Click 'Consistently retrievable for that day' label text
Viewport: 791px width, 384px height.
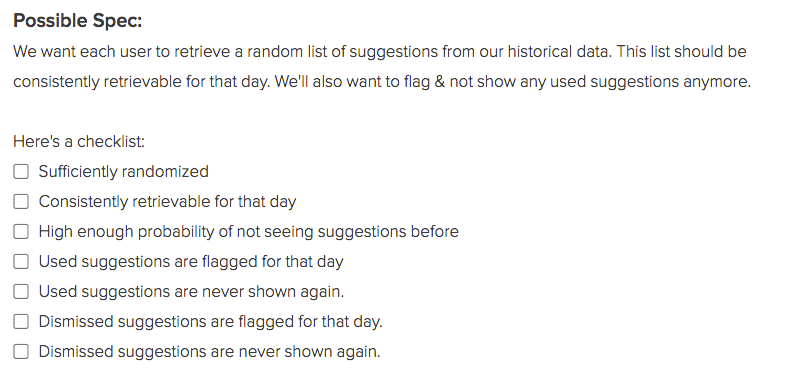(167, 202)
